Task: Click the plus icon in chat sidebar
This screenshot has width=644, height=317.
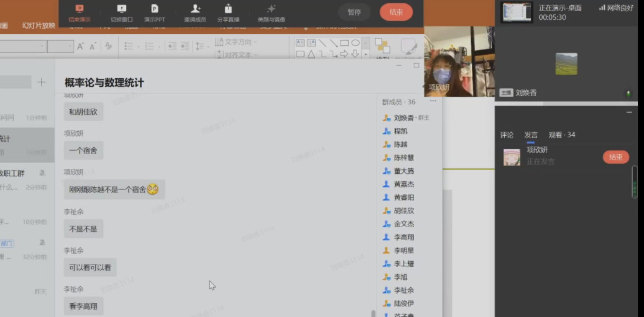Action: [x=41, y=82]
